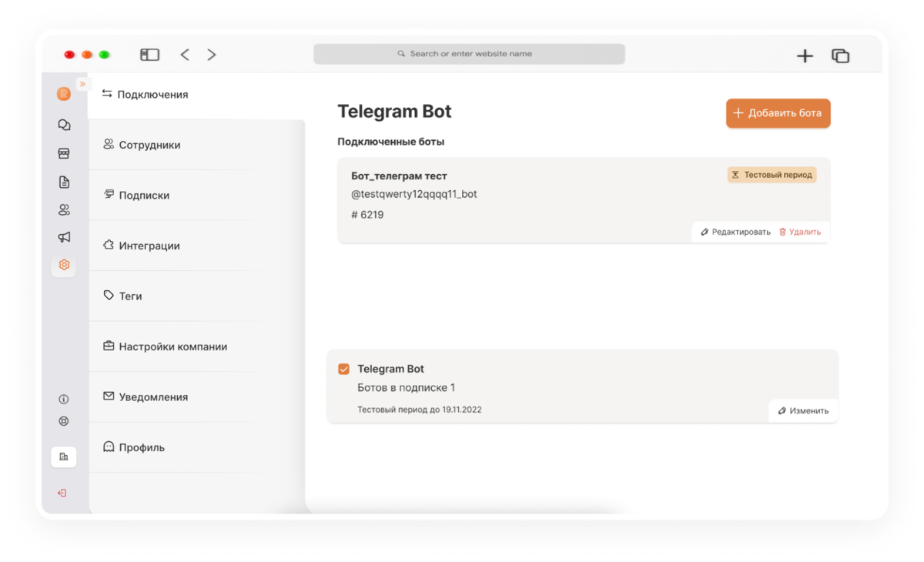Open the megaphone broadcasts icon
924x562 pixels.
[x=64, y=237]
